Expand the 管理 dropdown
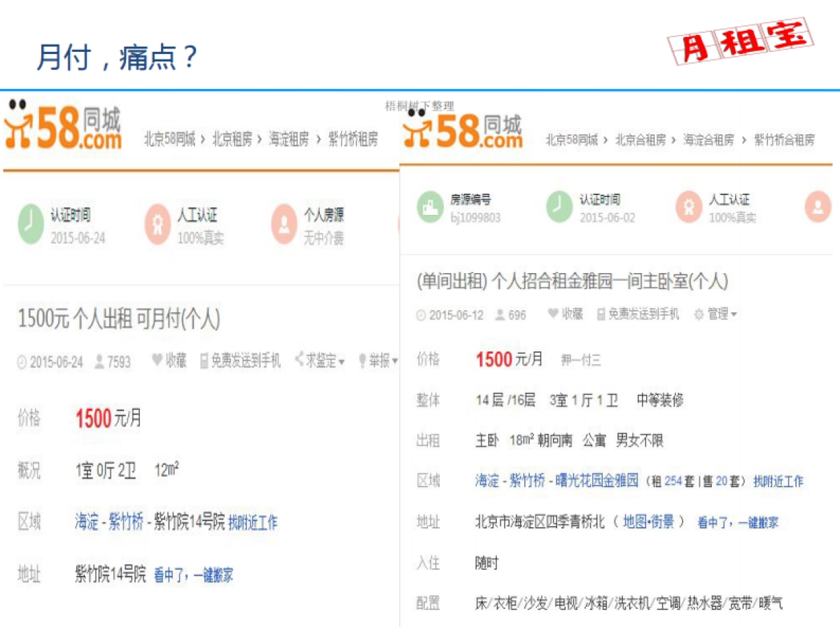Viewport: 840px width, 630px height. [x=715, y=314]
